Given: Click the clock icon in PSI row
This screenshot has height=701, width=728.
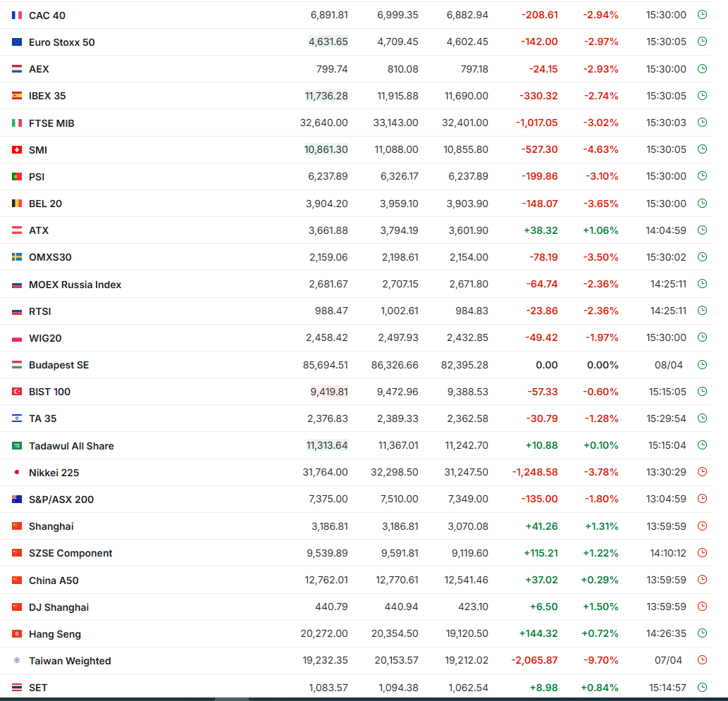Looking at the screenshot, I should coord(703,176).
